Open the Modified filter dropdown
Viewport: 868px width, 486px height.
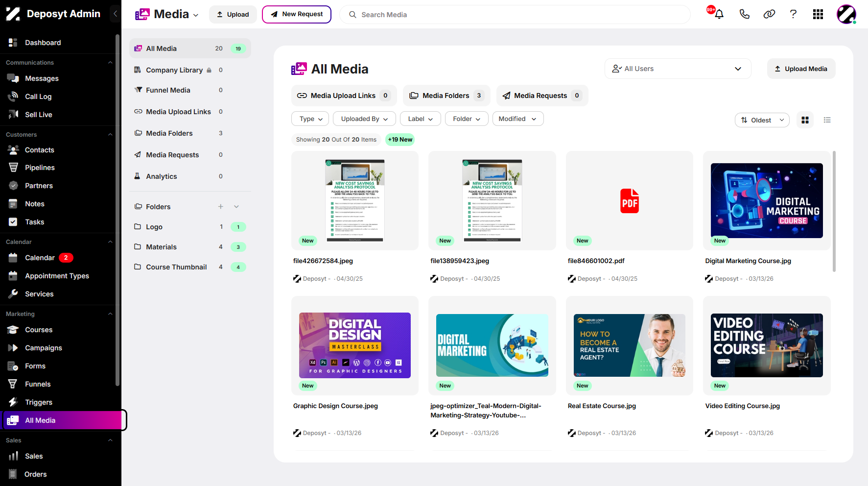tap(517, 119)
